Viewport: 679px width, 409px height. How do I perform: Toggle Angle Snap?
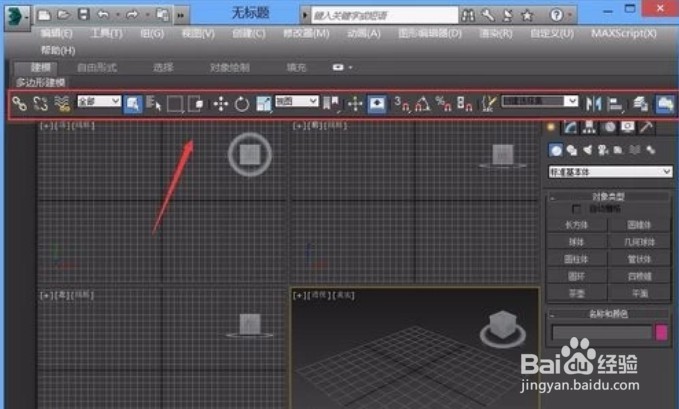[423, 104]
